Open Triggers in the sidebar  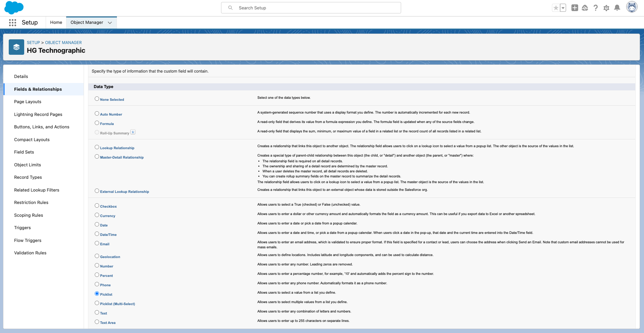tap(23, 228)
